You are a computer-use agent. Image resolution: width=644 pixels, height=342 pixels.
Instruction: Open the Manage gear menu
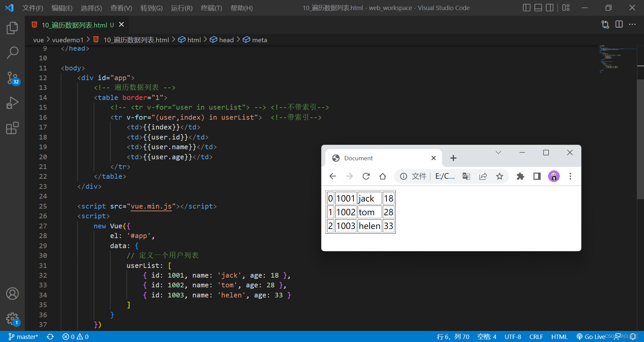[x=13, y=319]
